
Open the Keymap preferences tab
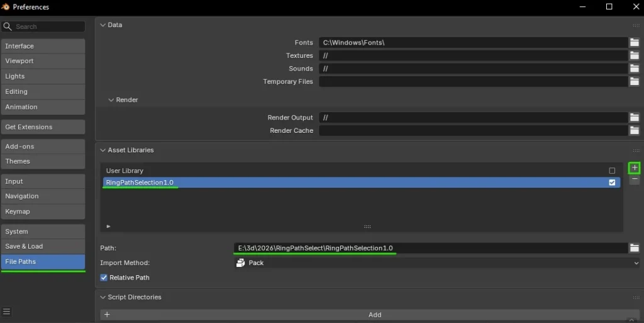click(x=43, y=212)
